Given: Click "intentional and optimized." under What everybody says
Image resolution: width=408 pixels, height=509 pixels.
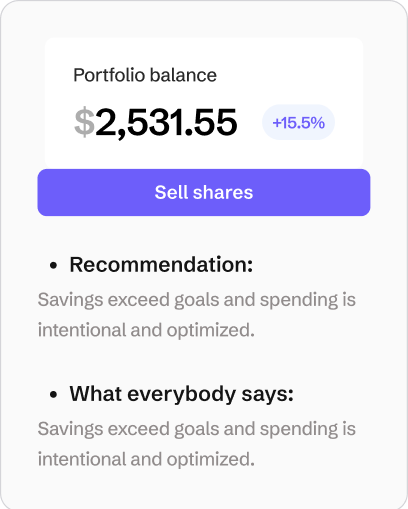Looking at the screenshot, I should (146, 459).
